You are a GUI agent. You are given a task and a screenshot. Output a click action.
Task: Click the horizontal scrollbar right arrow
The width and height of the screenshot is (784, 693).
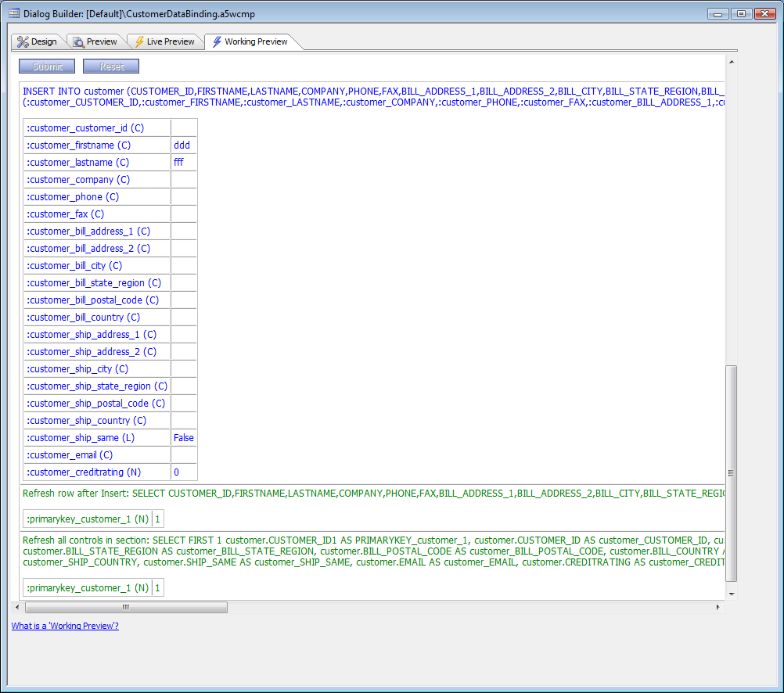click(x=718, y=607)
